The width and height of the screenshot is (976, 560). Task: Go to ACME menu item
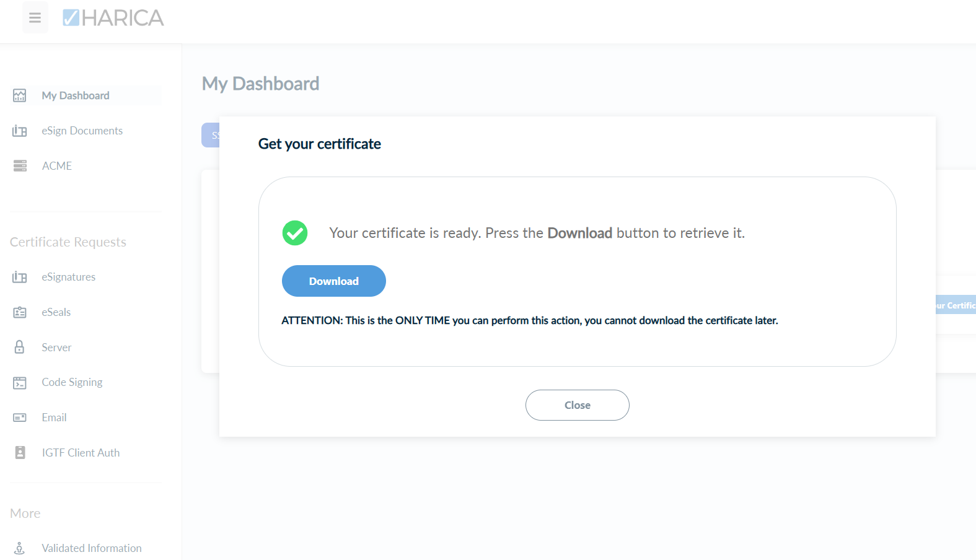click(57, 166)
